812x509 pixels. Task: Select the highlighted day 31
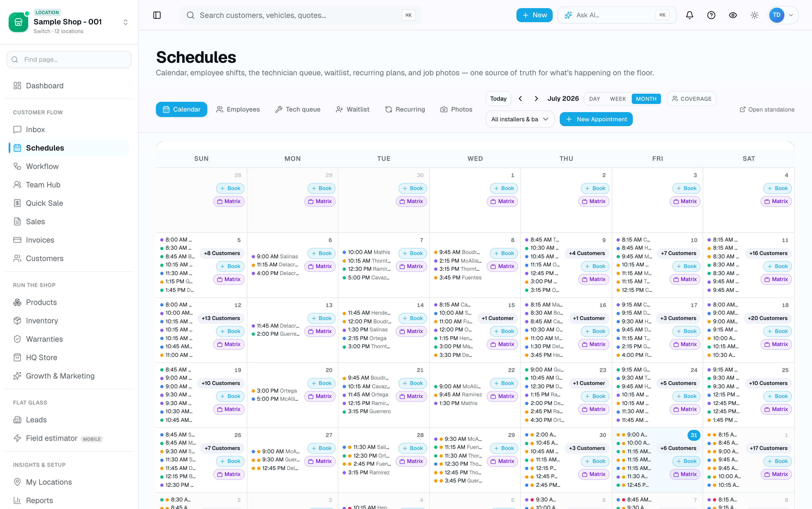pyautogui.click(x=693, y=435)
